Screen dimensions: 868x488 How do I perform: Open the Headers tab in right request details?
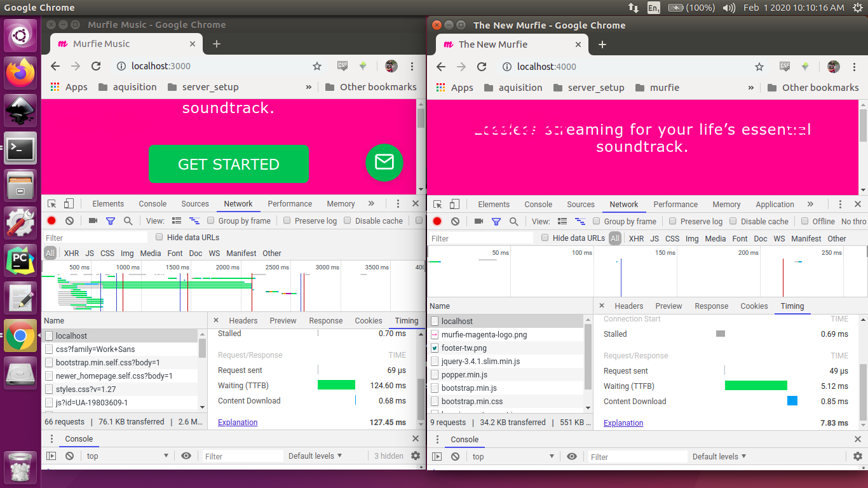click(628, 306)
